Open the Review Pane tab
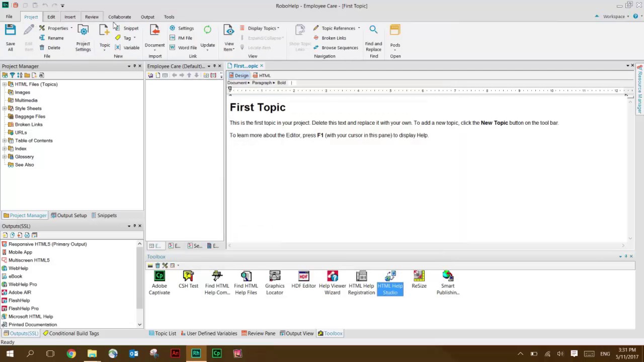The image size is (644, 362). click(x=258, y=333)
